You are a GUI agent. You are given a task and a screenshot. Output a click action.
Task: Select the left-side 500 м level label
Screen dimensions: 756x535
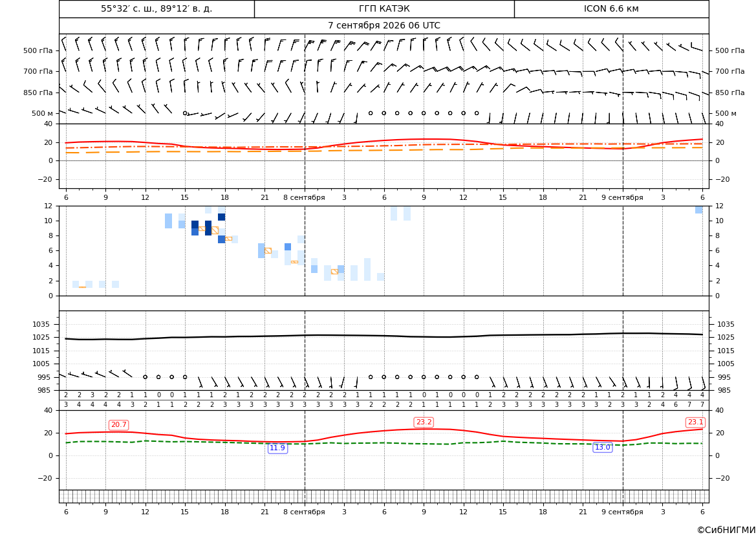[x=43, y=113]
